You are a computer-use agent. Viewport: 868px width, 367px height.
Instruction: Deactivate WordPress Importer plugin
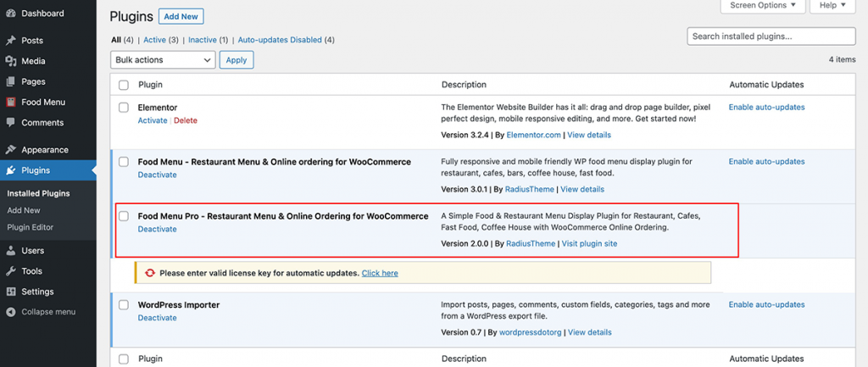point(157,318)
